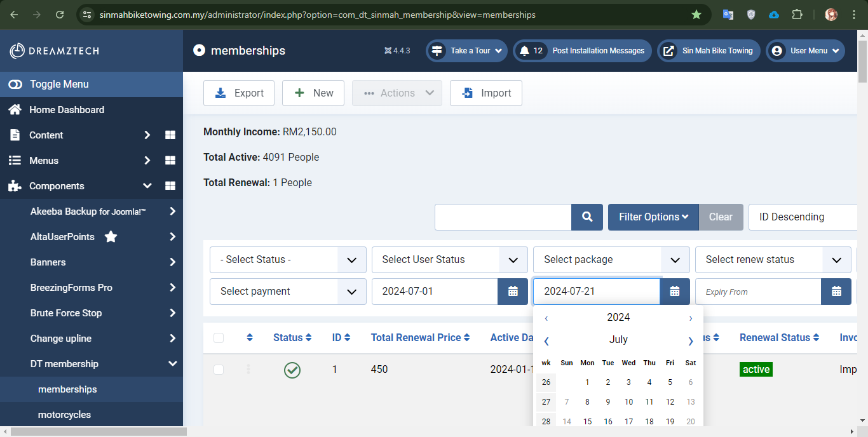Open calendar icon beside Expiry From field
This screenshot has width=868, height=437.
point(836,292)
